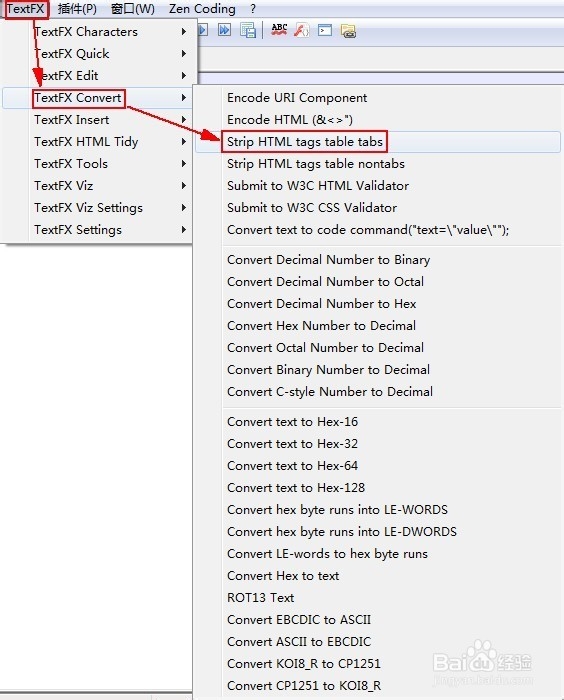Click the run macro multiple times icon
The width and height of the screenshot is (564, 700).
[224, 30]
